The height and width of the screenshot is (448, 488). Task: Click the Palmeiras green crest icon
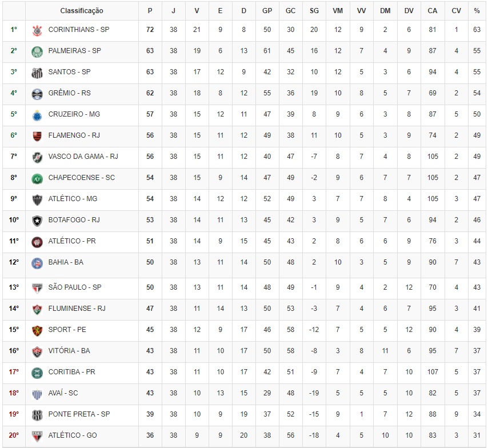[x=37, y=51]
